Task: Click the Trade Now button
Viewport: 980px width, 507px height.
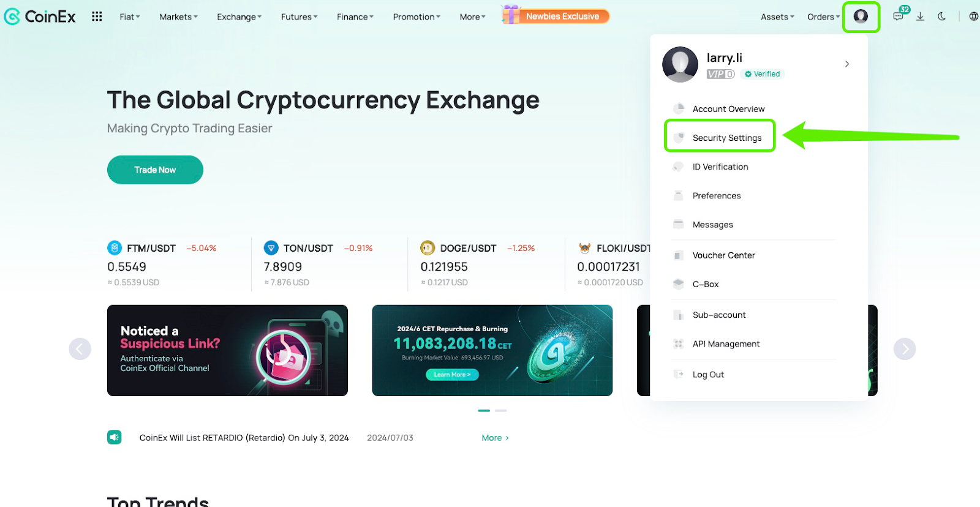Action: 155,170
